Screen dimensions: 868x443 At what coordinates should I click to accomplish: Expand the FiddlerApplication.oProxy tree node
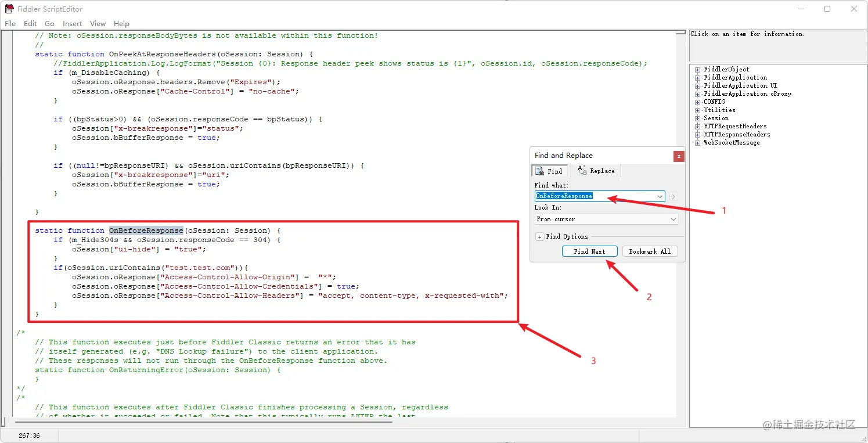pos(698,94)
